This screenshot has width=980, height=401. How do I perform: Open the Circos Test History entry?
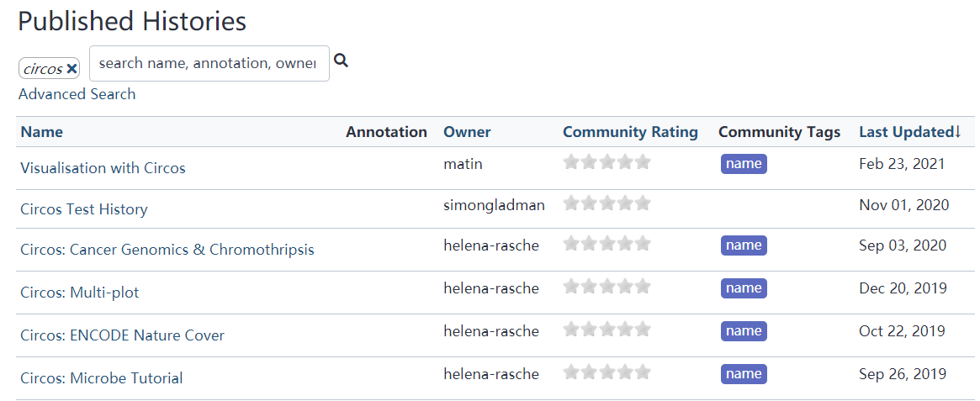tap(83, 209)
